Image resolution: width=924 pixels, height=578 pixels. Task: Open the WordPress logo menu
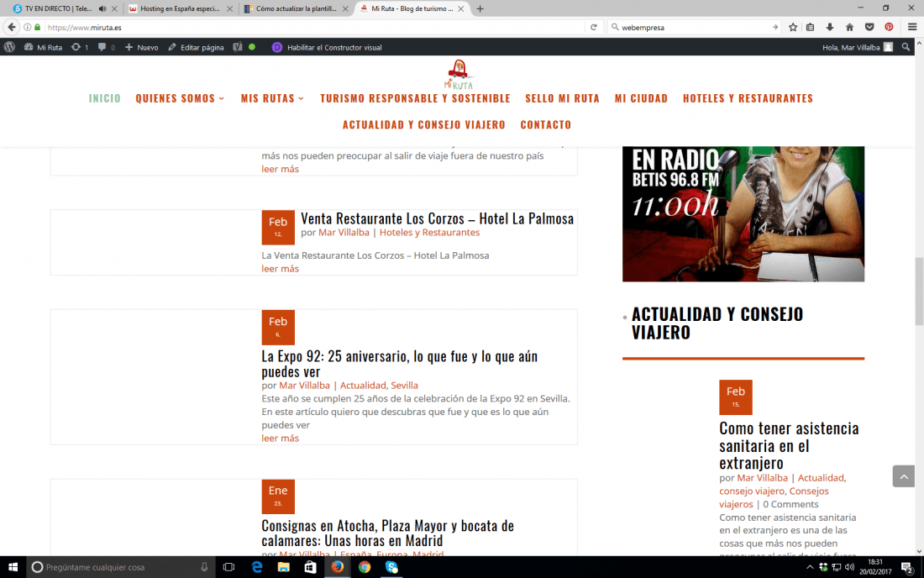pos(9,47)
